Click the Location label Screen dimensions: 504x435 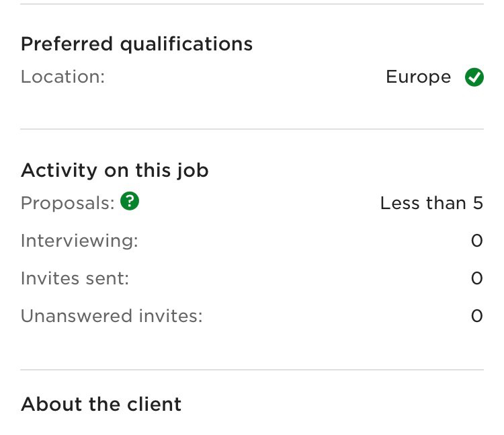pos(62,77)
